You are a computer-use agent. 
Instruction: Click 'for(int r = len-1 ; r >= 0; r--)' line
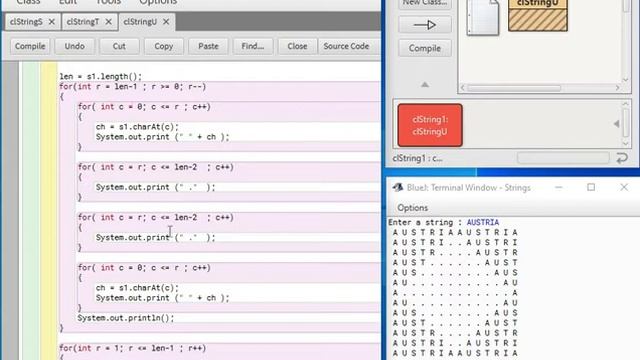click(133, 87)
